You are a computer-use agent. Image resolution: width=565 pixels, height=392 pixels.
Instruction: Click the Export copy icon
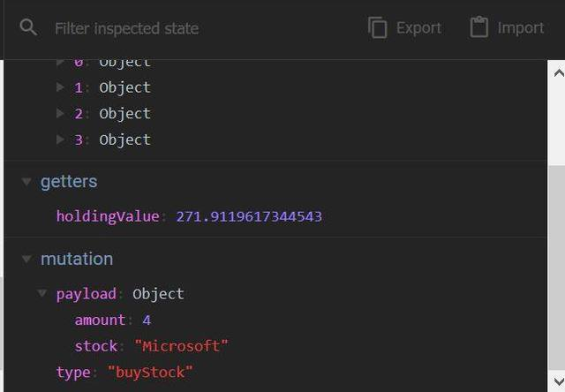378,28
